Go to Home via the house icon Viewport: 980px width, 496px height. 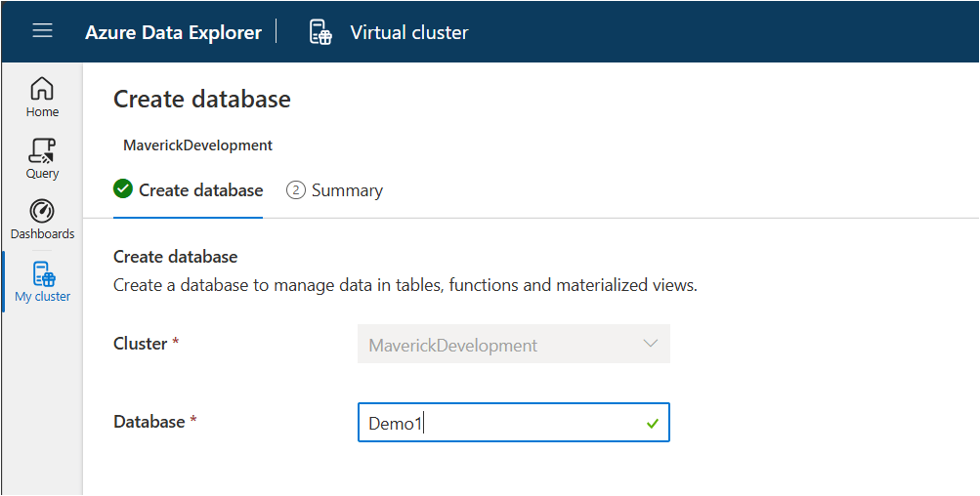tap(42, 89)
